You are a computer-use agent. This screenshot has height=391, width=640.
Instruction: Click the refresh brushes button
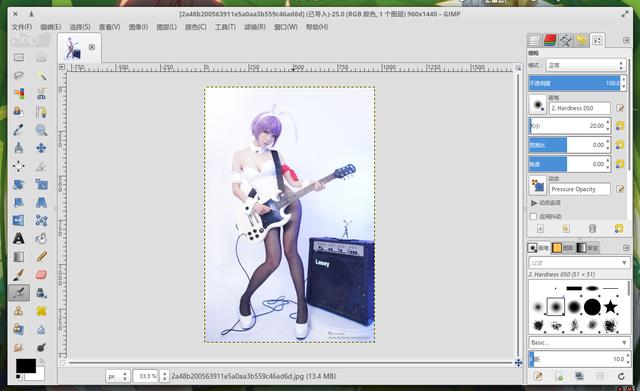coord(621,376)
